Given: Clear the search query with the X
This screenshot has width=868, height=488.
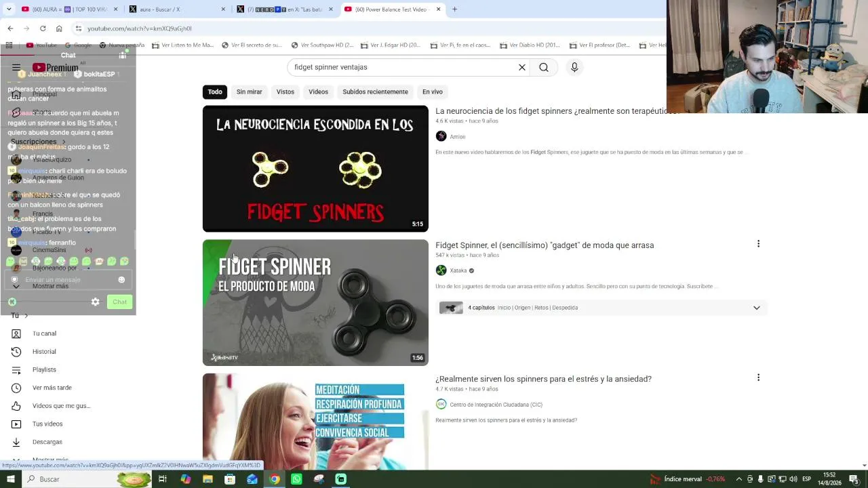Looking at the screenshot, I should (x=522, y=67).
